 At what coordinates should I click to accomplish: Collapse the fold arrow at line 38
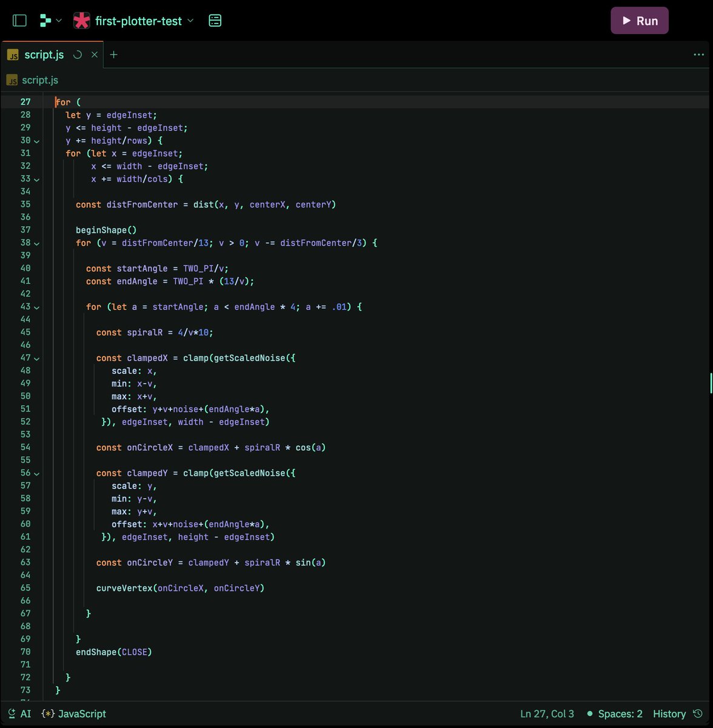(37, 243)
